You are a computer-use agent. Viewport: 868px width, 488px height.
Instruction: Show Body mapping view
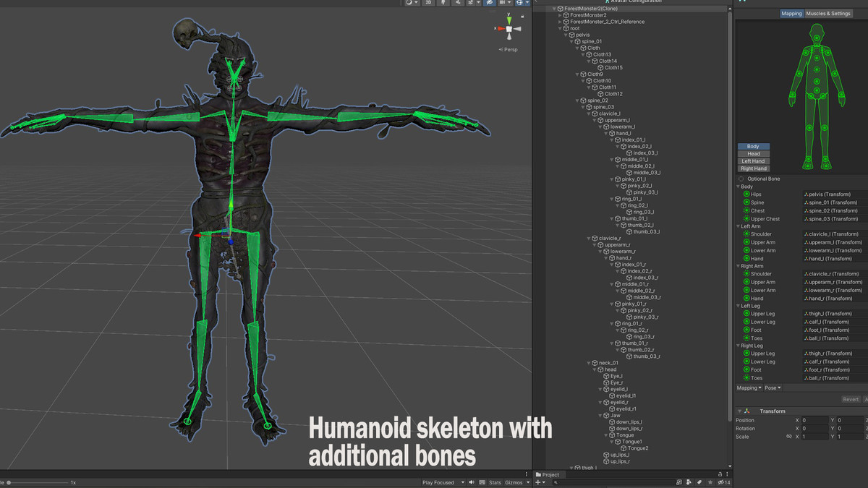[753, 147]
